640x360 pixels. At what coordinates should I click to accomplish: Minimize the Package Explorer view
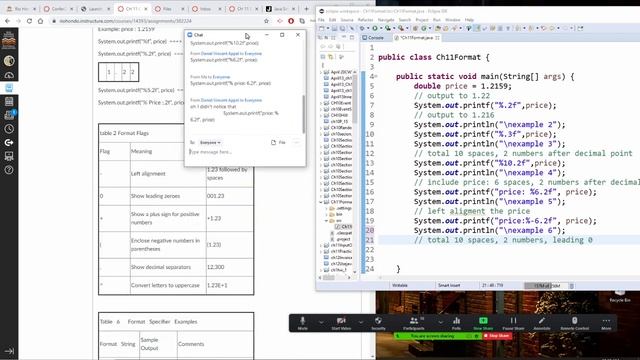pos(344,37)
